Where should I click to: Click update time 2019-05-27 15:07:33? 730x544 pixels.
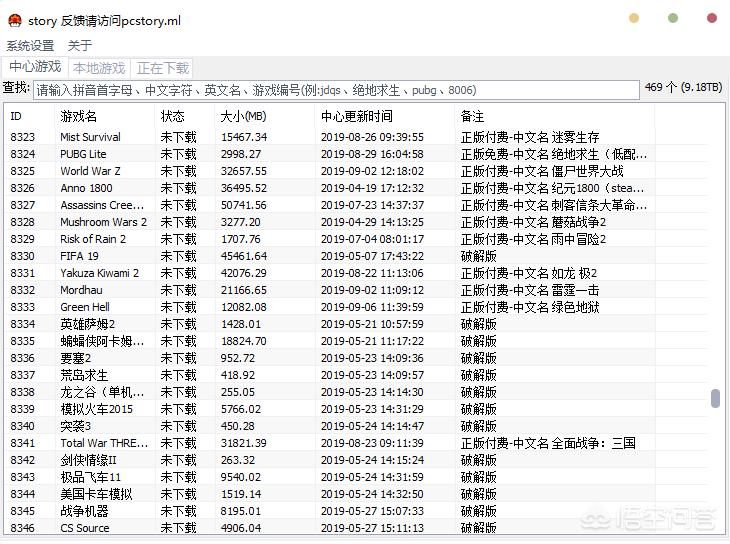[372, 511]
